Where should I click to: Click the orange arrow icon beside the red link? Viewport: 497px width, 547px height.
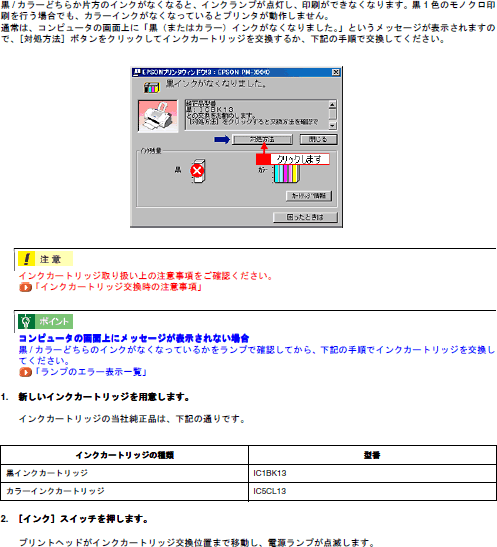pos(25,287)
